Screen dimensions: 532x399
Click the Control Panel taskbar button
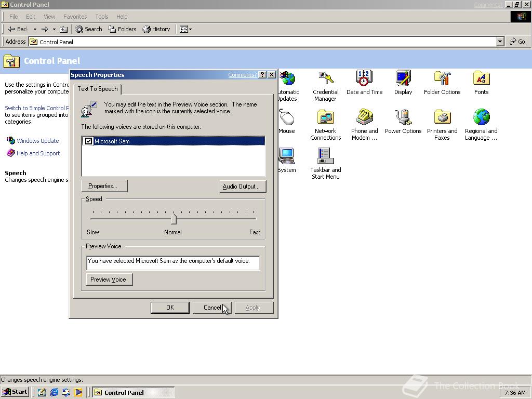[x=134, y=393]
